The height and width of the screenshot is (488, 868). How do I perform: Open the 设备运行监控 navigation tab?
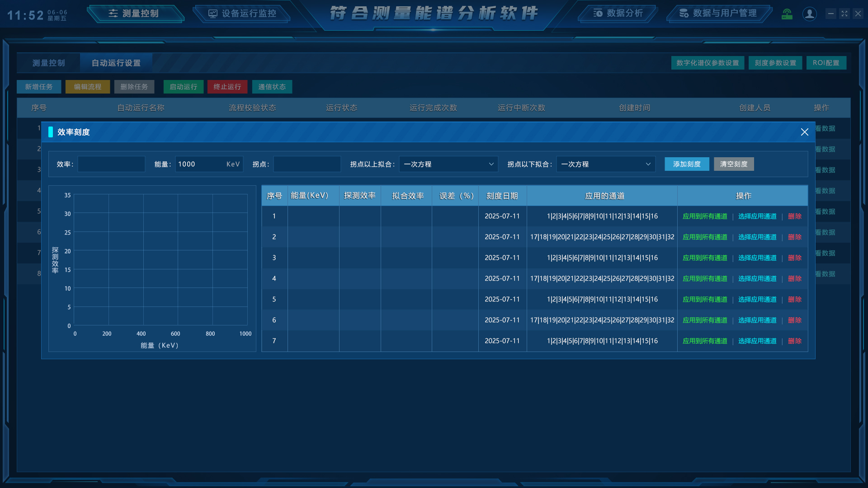[242, 14]
